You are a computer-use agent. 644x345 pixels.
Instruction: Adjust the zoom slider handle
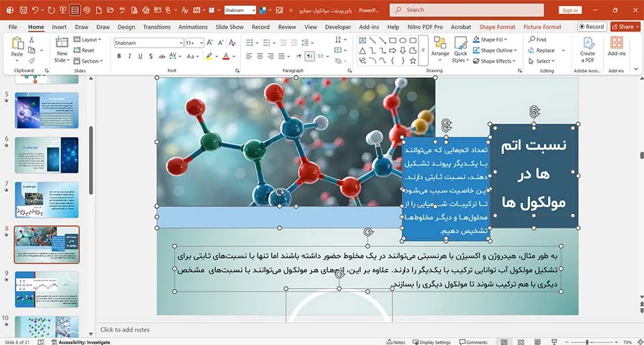tap(587, 342)
